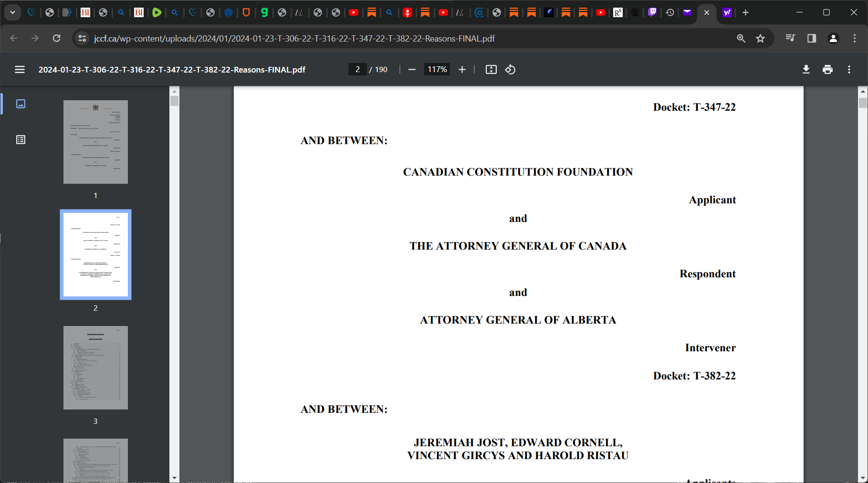
Task: Click 'VINCENT GIRCYS AND HAROLD RISTAU' line
Action: (x=518, y=455)
